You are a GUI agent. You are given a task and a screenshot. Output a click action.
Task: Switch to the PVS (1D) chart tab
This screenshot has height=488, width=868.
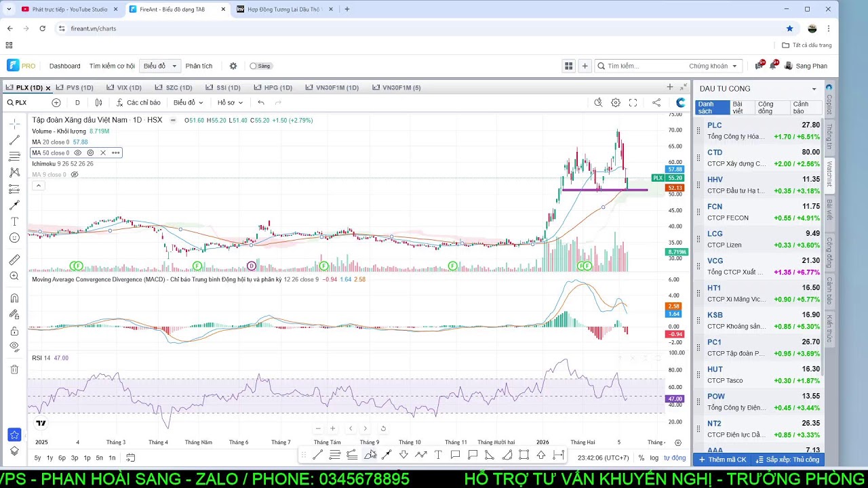point(75,87)
